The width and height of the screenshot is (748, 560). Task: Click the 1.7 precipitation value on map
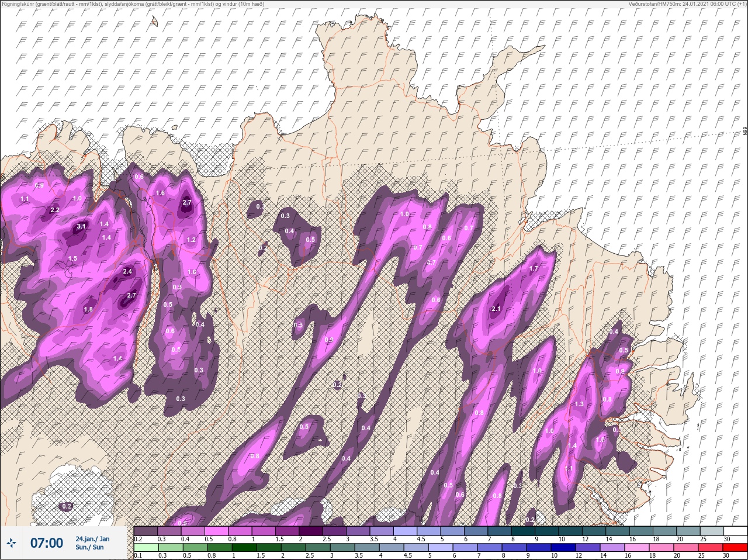[x=533, y=269]
